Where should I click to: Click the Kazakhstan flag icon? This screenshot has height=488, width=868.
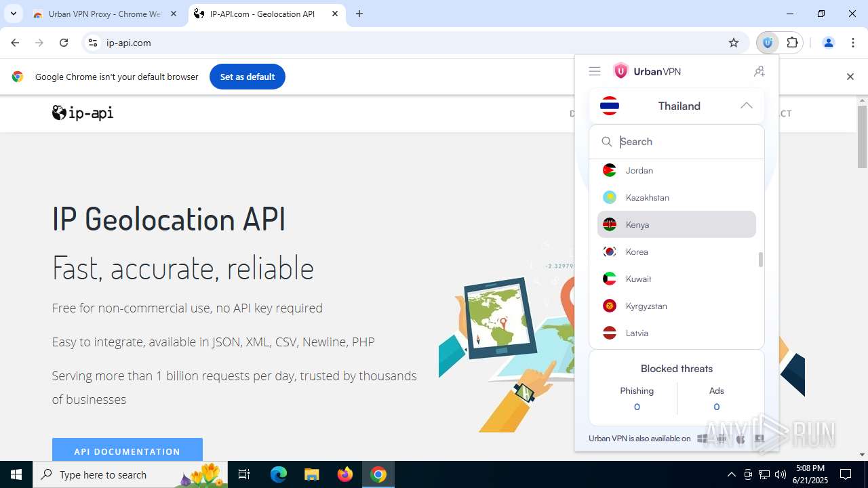610,197
